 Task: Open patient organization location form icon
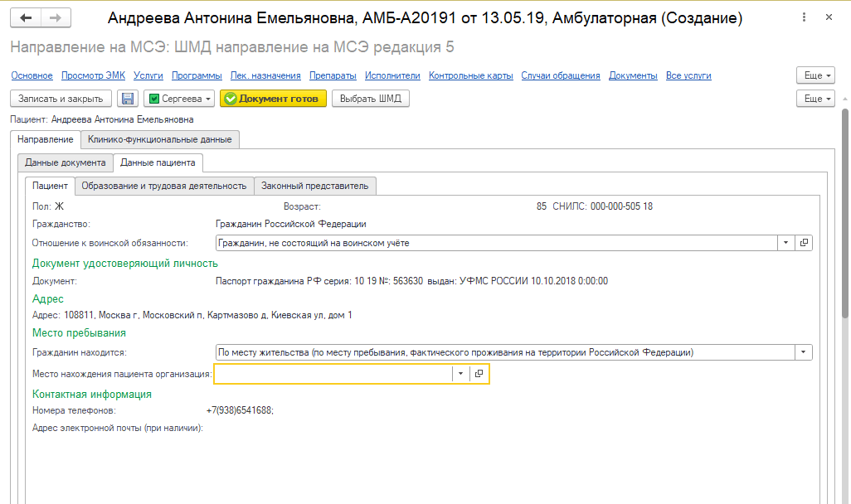coord(479,374)
